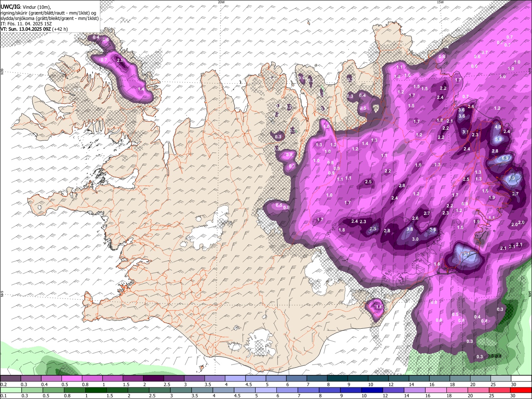Click the 20W longitude label at top
The width and height of the screenshot is (532, 399).
point(221,2)
